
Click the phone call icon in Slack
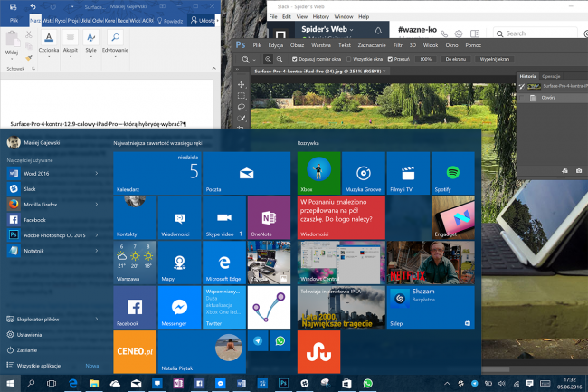444,33
